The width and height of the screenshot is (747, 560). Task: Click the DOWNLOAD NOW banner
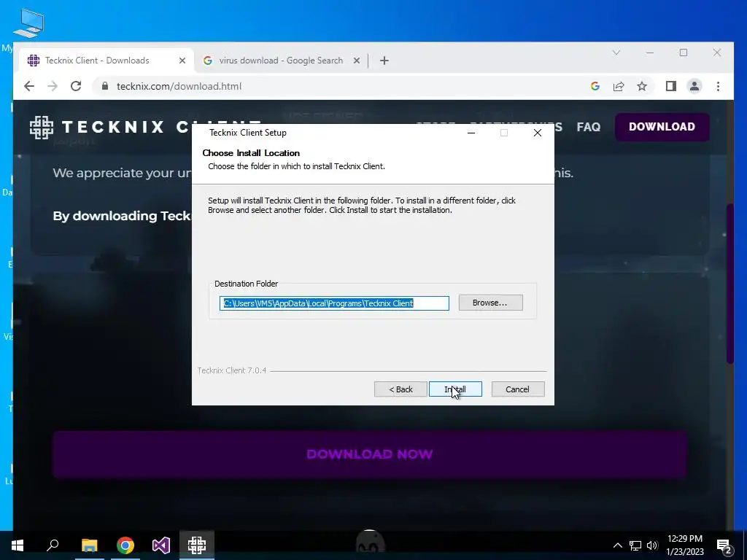[369, 454]
